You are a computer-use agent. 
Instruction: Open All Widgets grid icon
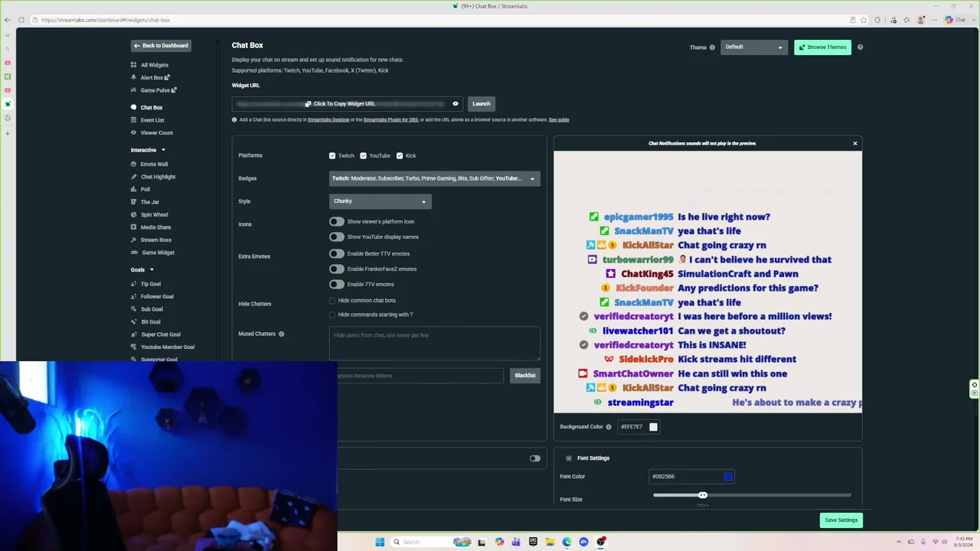pyautogui.click(x=133, y=65)
